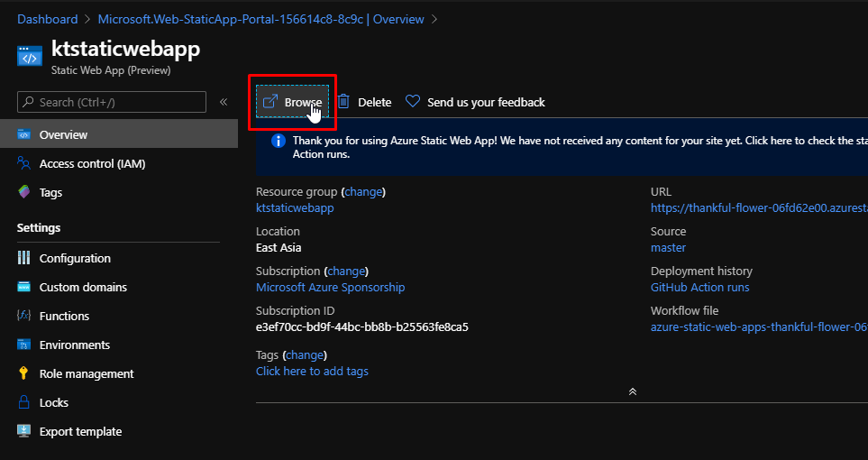Click the Configuration bars icon
The image size is (868, 460).
23,258
